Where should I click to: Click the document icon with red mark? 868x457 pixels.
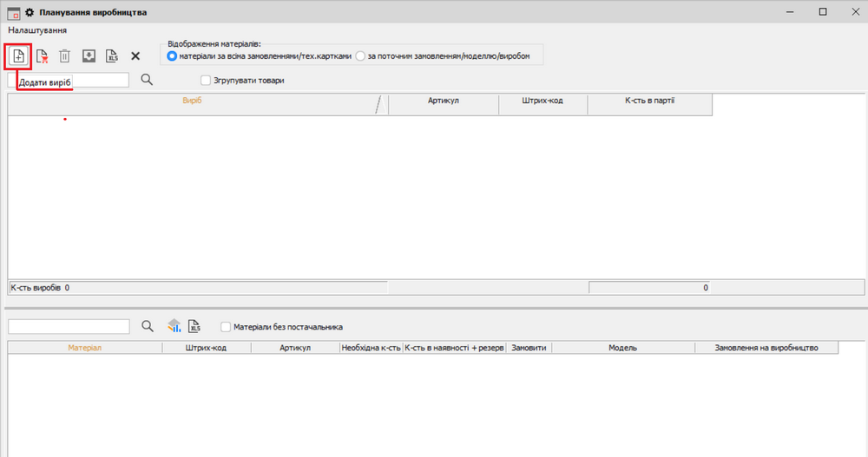[x=42, y=55]
